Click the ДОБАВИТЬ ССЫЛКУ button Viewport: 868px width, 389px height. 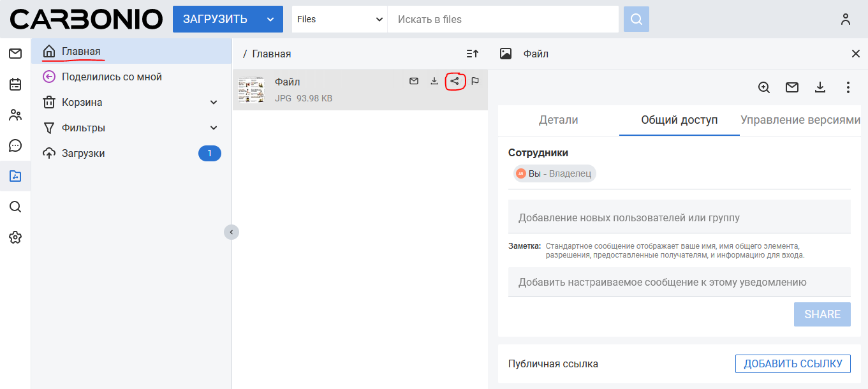[793, 364]
